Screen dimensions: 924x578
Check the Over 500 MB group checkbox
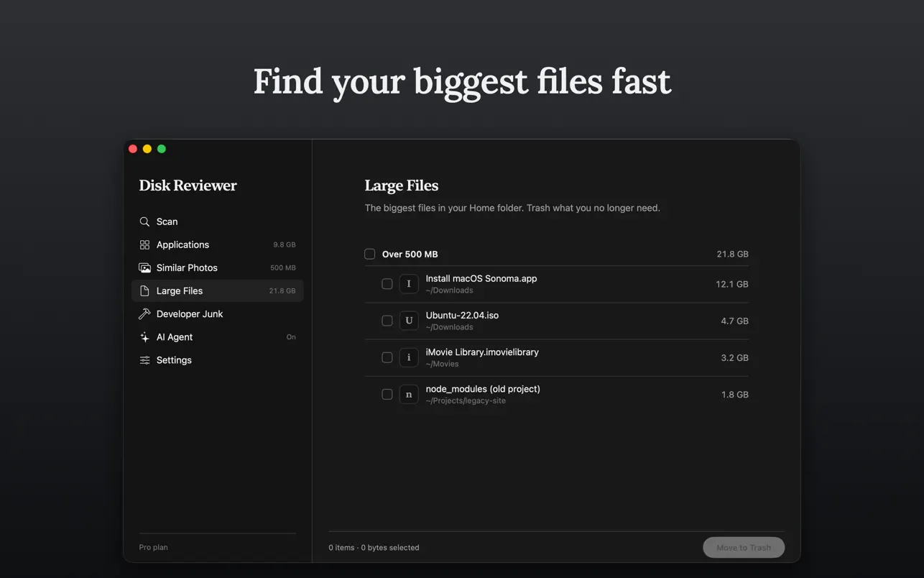[x=369, y=254]
